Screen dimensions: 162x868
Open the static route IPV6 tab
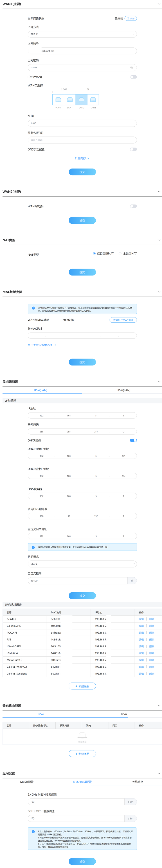pos(124,714)
